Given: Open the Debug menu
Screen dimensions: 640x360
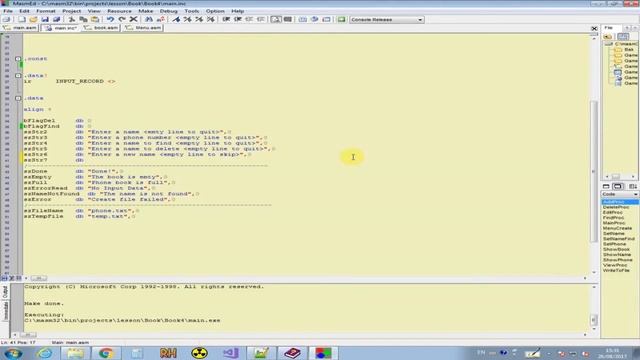Looking at the screenshot, I should point(169,11).
